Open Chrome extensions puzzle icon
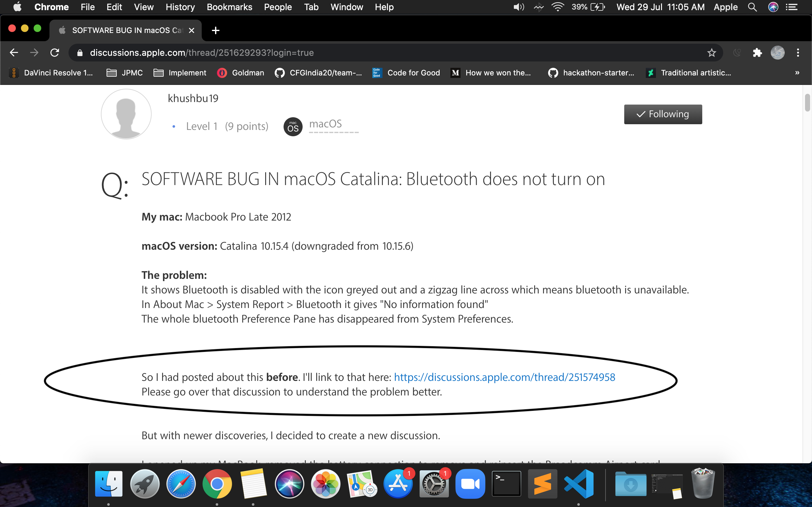This screenshot has width=812, height=507. point(757,53)
